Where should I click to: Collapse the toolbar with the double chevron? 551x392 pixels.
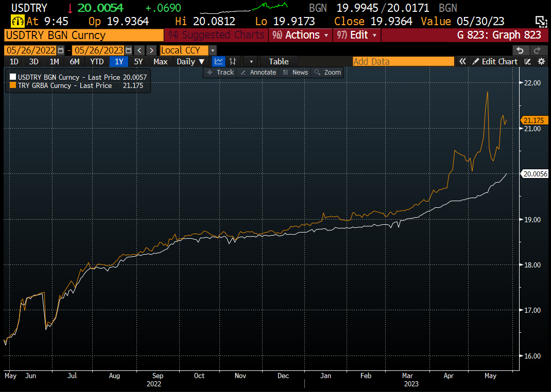pyautogui.click(x=462, y=61)
